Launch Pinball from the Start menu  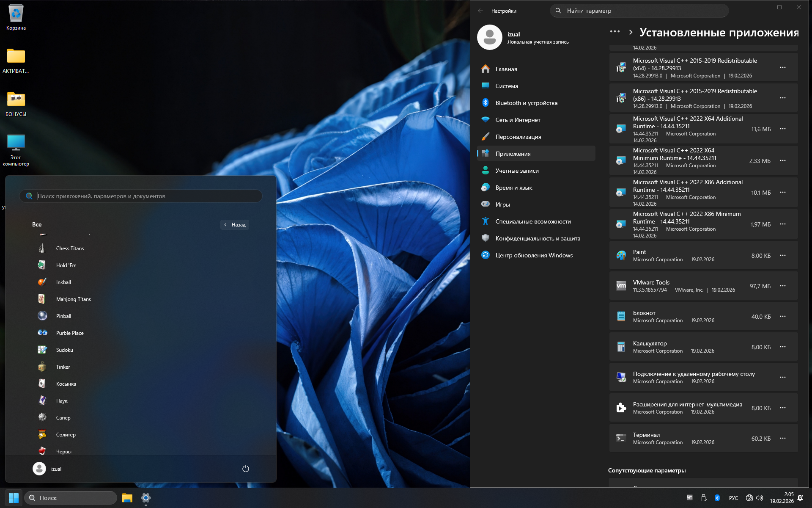(63, 316)
